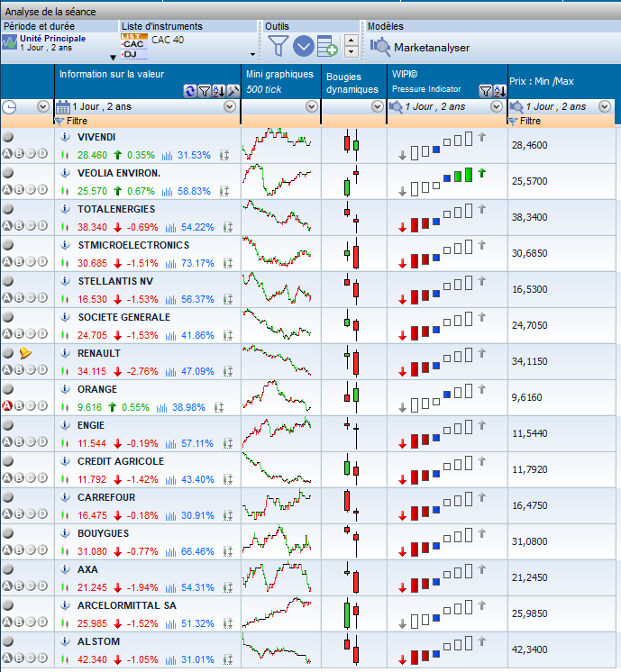
Task: Click the ENGIE mini chart thumbnail
Action: click(x=277, y=433)
